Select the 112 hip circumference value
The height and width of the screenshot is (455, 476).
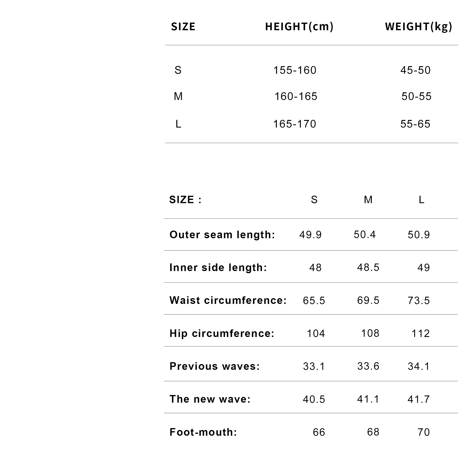(x=421, y=333)
